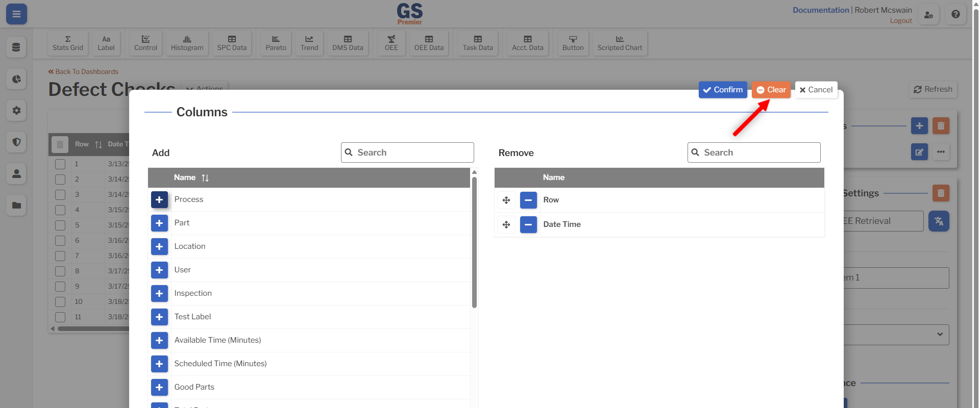This screenshot has width=980, height=408.
Task: Confirm the column selection
Action: 723,90
